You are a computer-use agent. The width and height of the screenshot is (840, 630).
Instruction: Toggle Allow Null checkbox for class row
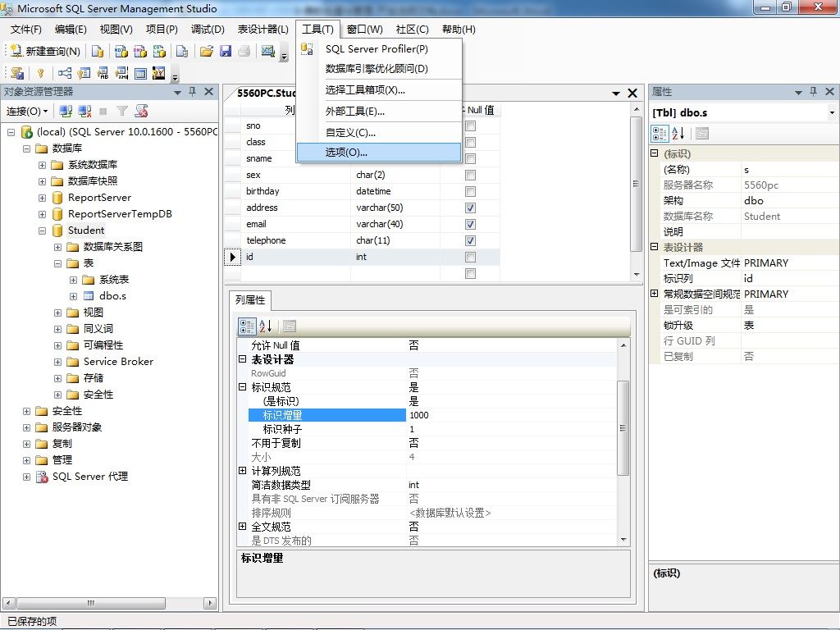point(470,143)
